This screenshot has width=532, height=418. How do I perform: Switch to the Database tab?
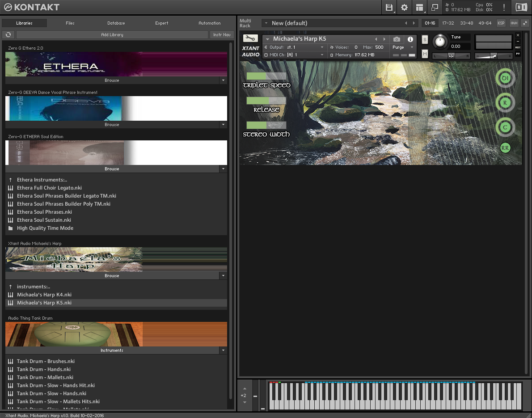[x=116, y=23]
